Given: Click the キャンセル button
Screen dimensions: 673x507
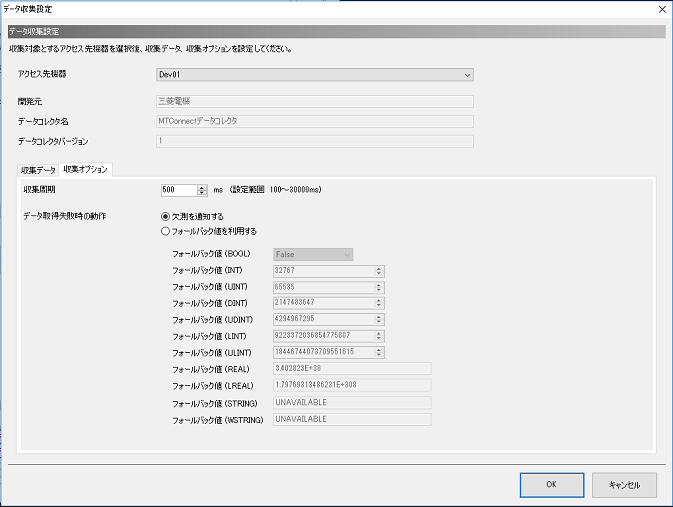Looking at the screenshot, I should pyautogui.click(x=624, y=485).
